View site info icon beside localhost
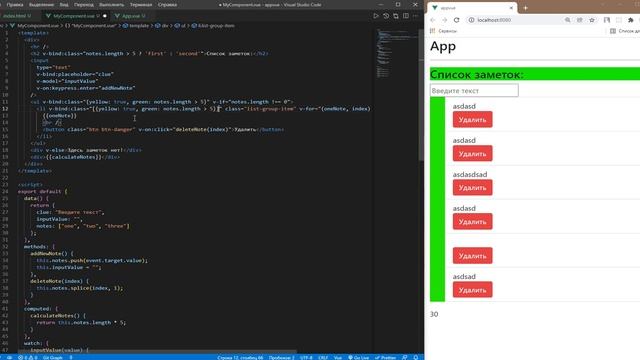The image size is (640, 360). [471, 20]
